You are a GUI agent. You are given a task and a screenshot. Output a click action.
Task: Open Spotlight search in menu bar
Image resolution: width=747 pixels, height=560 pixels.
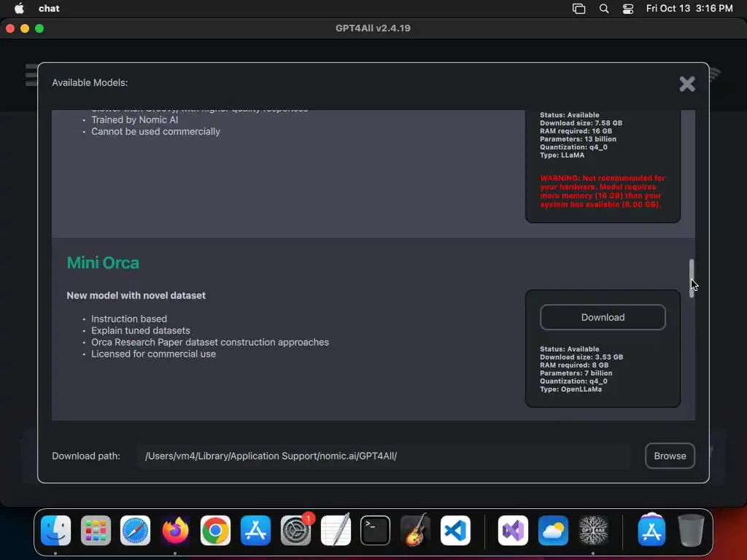[603, 8]
